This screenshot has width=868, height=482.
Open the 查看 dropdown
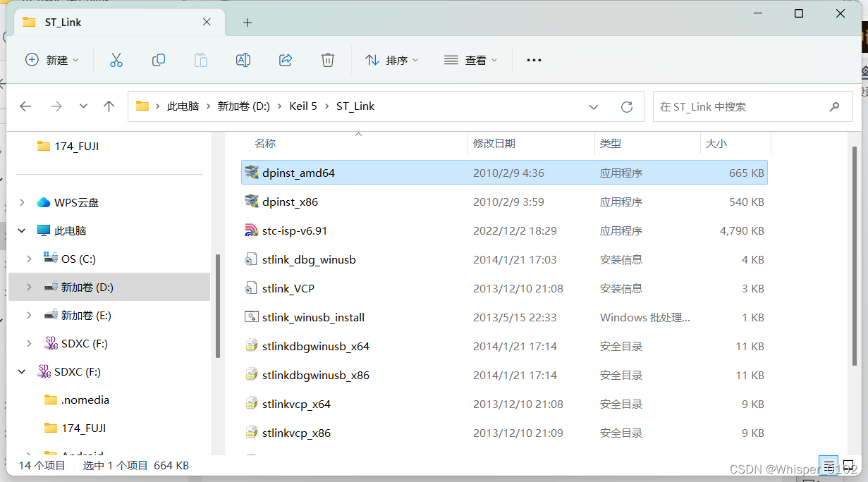pyautogui.click(x=471, y=60)
